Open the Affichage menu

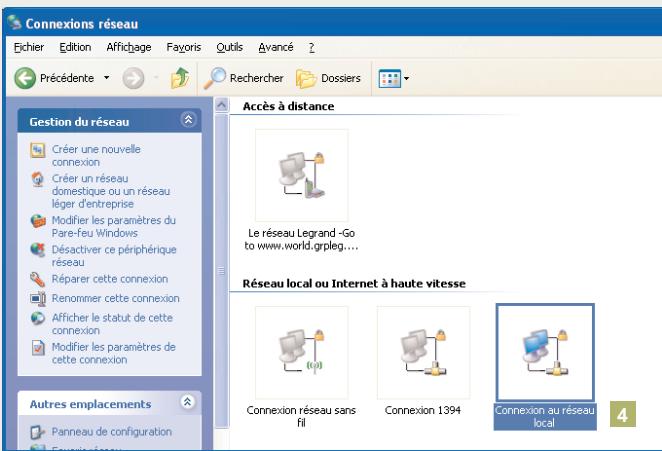(129, 47)
